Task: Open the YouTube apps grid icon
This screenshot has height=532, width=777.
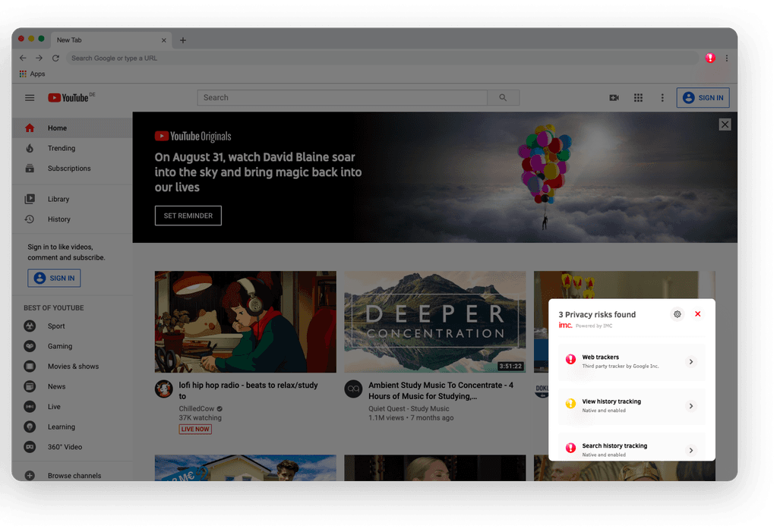Action: click(638, 98)
